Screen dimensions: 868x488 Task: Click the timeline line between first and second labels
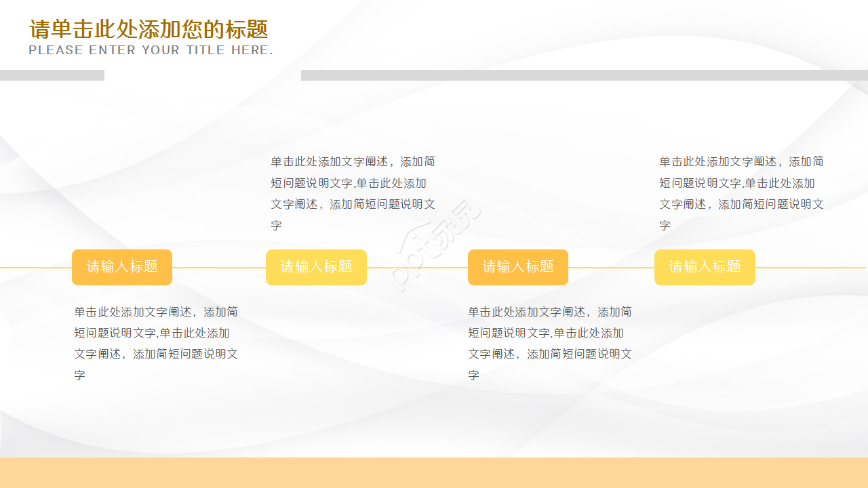point(218,268)
